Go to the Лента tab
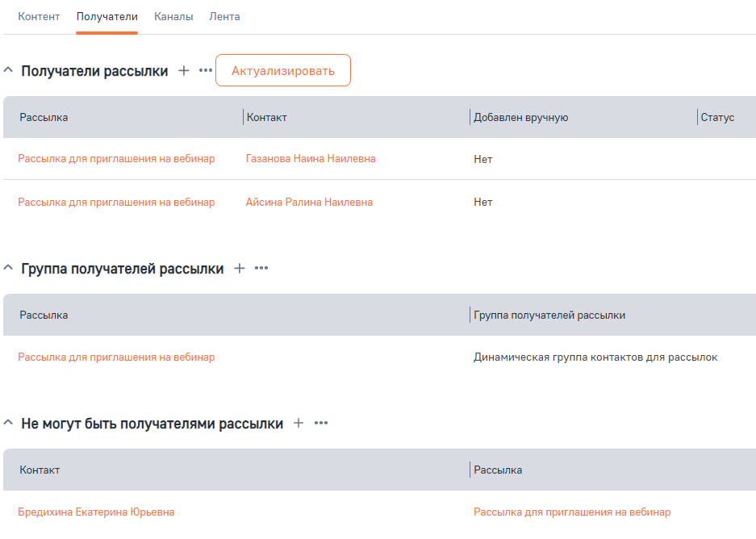This screenshot has height=539, width=756. click(x=224, y=16)
